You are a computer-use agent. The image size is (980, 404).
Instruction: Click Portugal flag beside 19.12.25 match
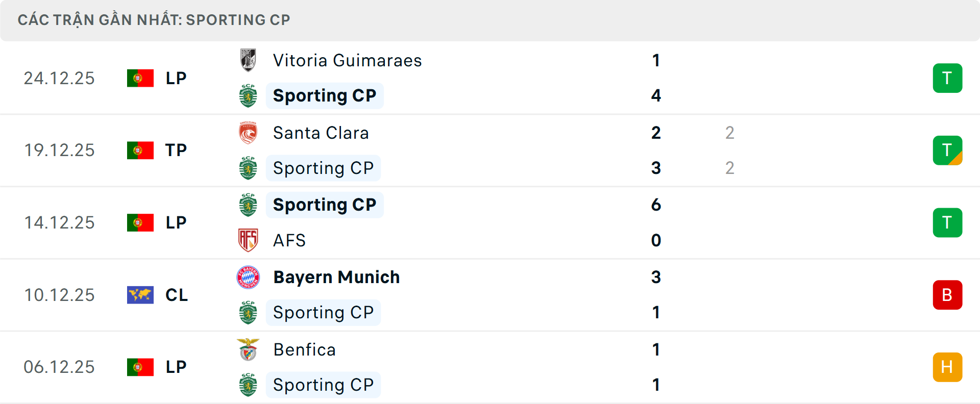140,150
